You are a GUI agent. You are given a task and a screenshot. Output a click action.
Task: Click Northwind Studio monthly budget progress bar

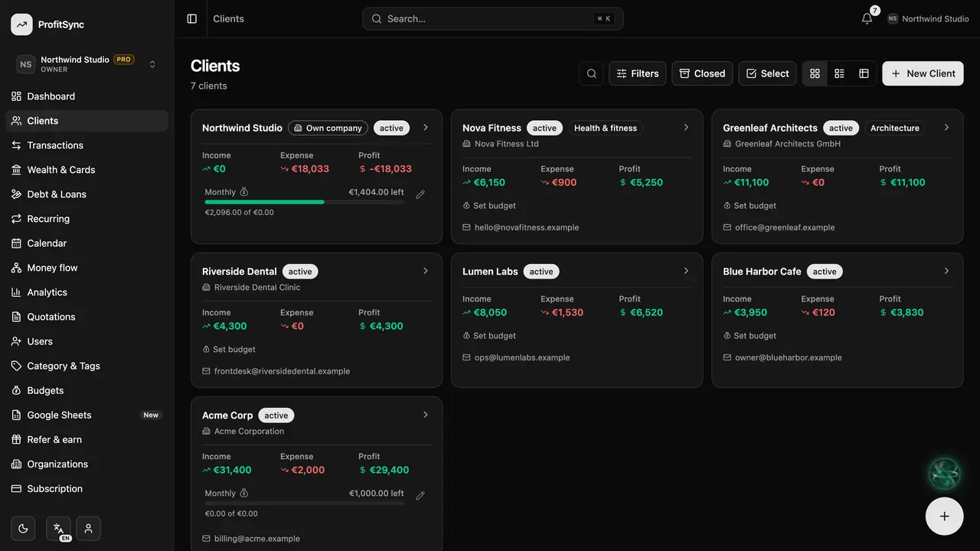(304, 202)
